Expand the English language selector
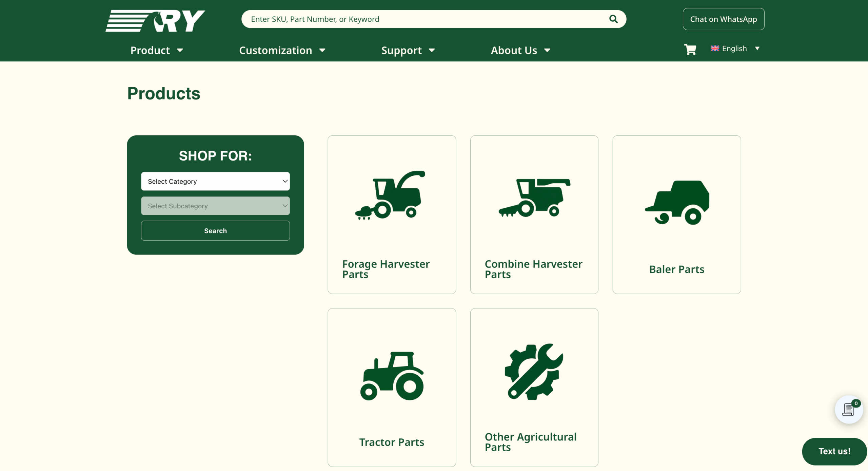This screenshot has height=471, width=868. (x=735, y=49)
